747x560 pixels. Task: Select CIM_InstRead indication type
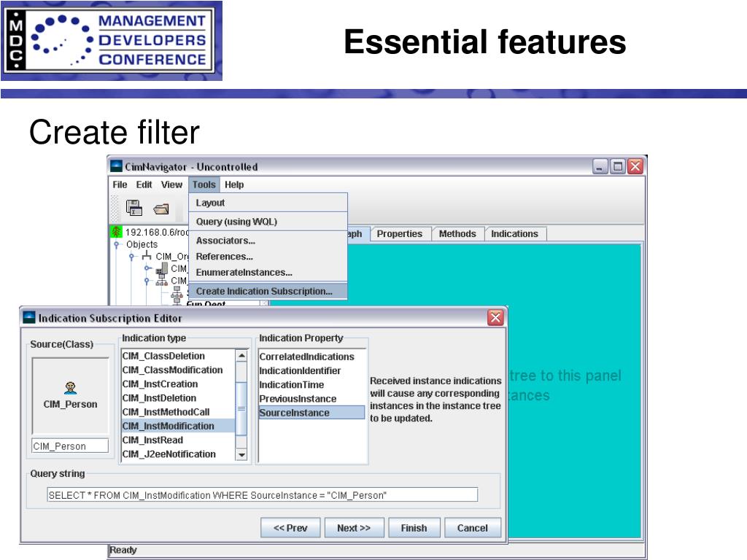click(x=178, y=440)
